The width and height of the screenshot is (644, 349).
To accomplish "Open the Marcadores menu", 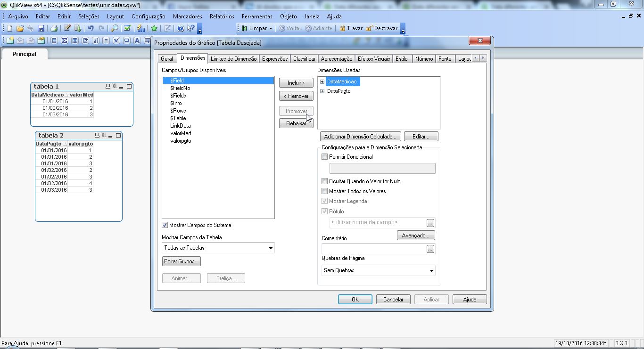I will (x=187, y=16).
